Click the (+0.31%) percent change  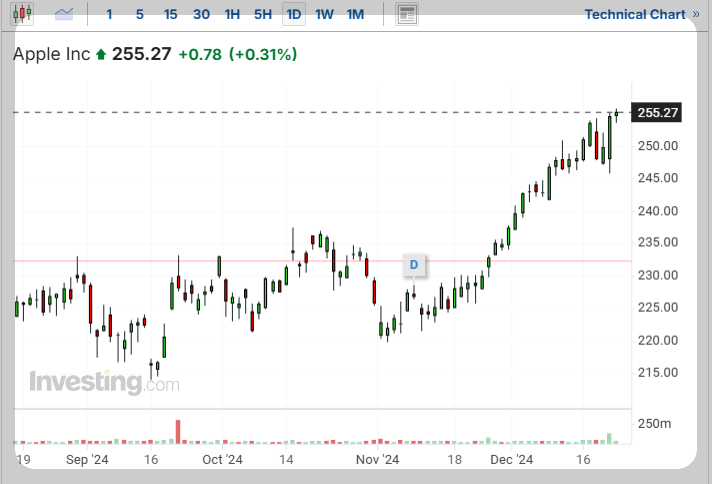[x=263, y=54]
